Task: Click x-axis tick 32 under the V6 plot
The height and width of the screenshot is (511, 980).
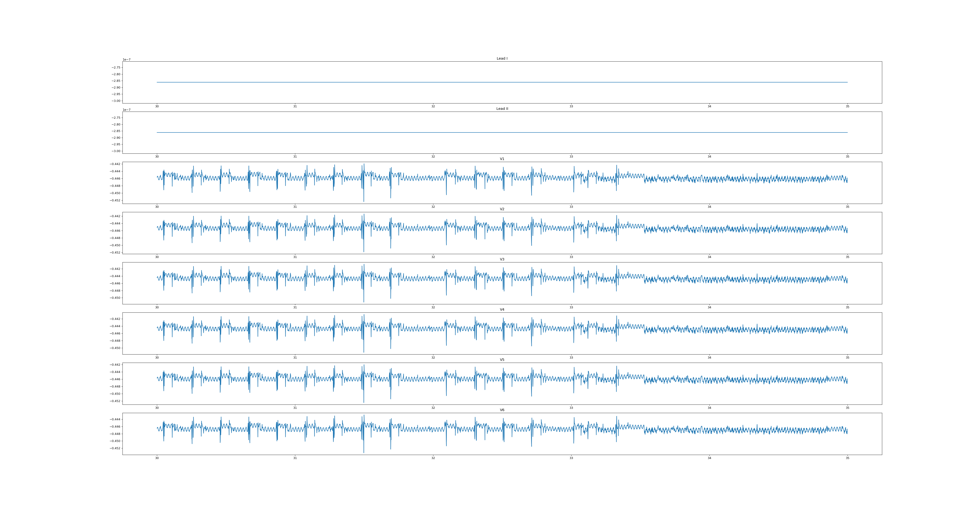Action: pyautogui.click(x=433, y=458)
